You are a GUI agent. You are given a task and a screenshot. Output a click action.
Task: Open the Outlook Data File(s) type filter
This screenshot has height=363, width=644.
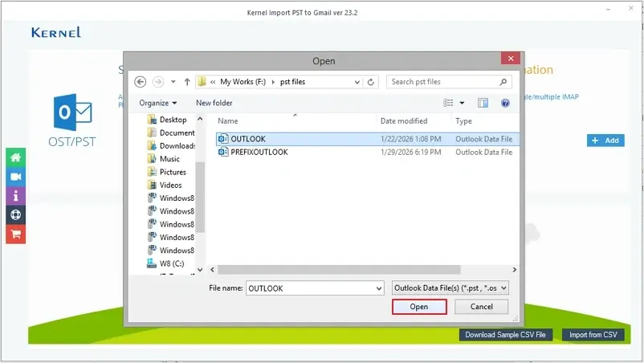pyautogui.click(x=450, y=288)
